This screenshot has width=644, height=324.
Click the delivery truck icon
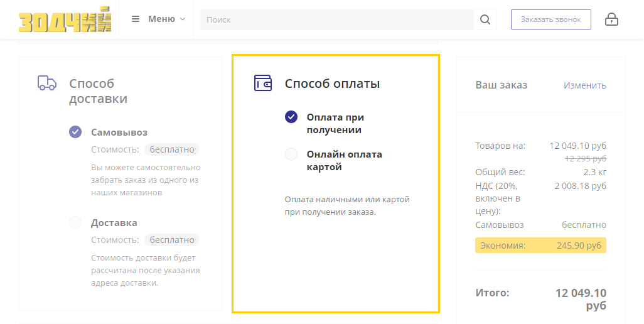tap(47, 83)
